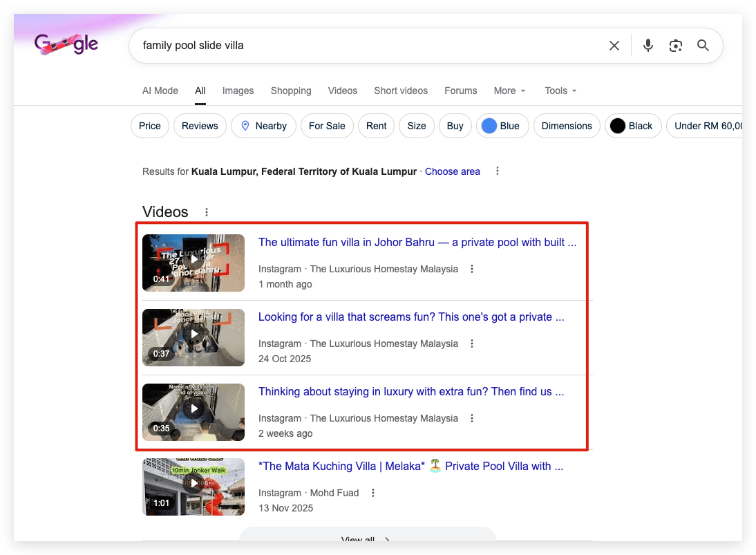Switch to the Short videos tab
This screenshot has width=756, height=555.
click(x=401, y=91)
